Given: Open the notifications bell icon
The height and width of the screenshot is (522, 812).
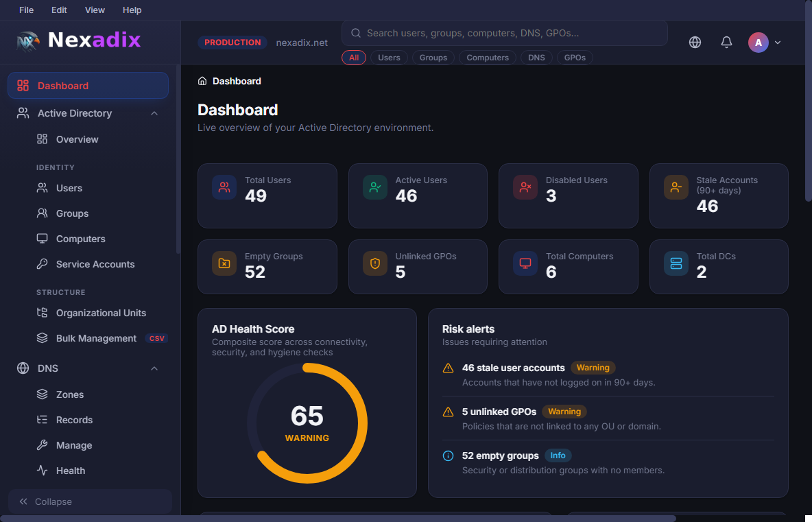Looking at the screenshot, I should (726, 43).
